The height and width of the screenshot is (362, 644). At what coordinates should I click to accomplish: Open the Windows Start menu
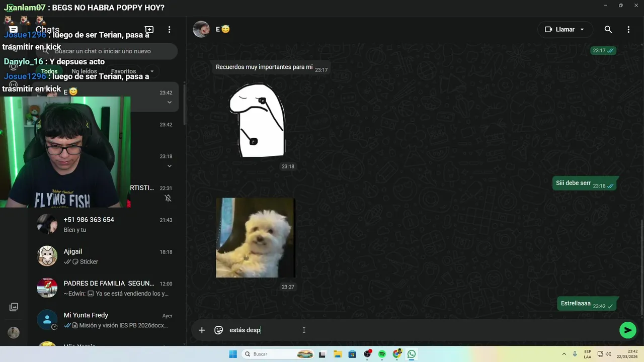pos(233,354)
